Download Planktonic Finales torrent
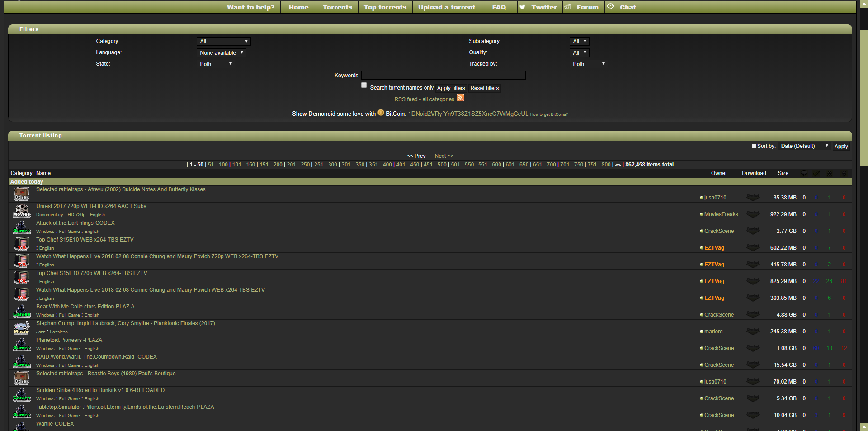The width and height of the screenshot is (868, 431). (x=753, y=332)
